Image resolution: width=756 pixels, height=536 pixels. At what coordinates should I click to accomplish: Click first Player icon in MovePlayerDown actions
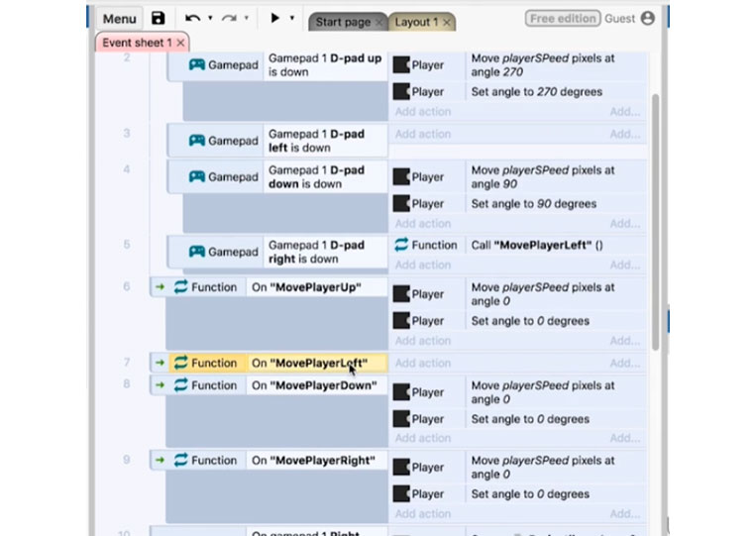(x=401, y=392)
